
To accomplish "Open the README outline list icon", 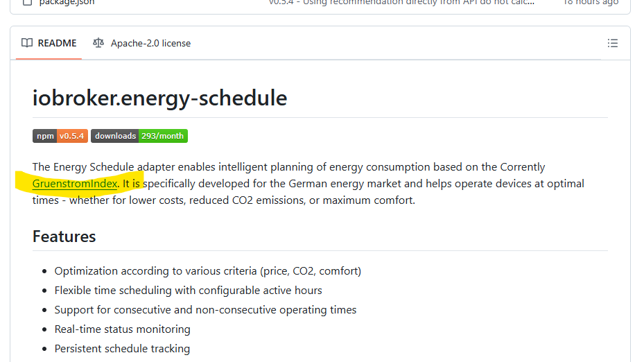I will 612,43.
